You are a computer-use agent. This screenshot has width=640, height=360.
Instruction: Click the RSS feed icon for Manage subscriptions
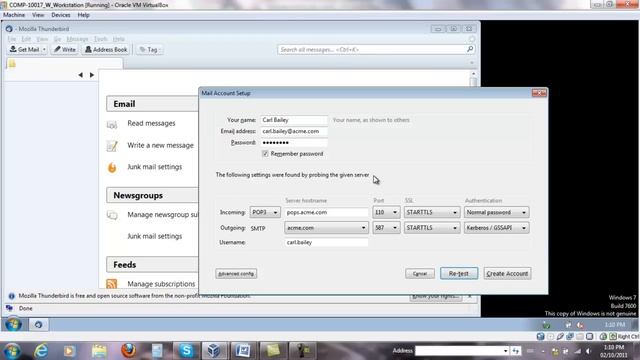tap(111, 284)
